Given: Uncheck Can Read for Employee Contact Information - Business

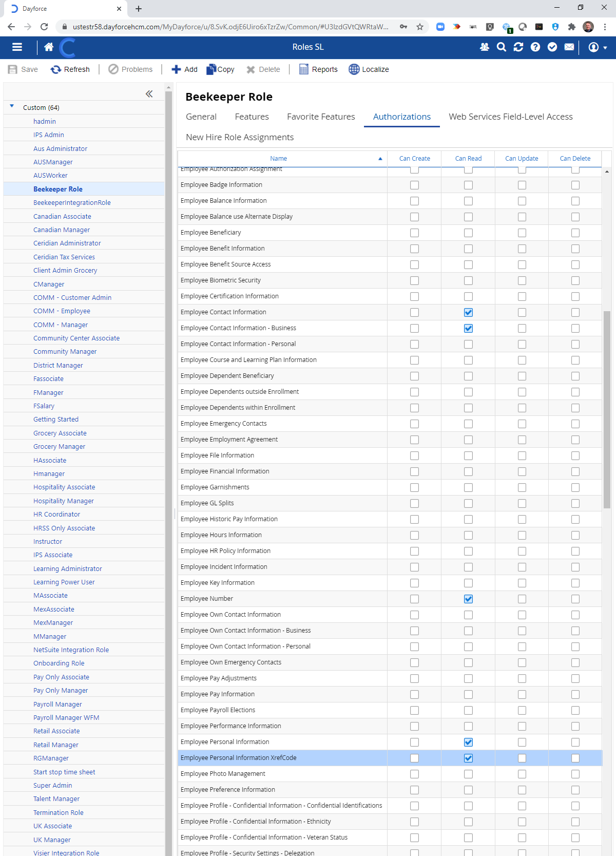Looking at the screenshot, I should click(x=468, y=328).
